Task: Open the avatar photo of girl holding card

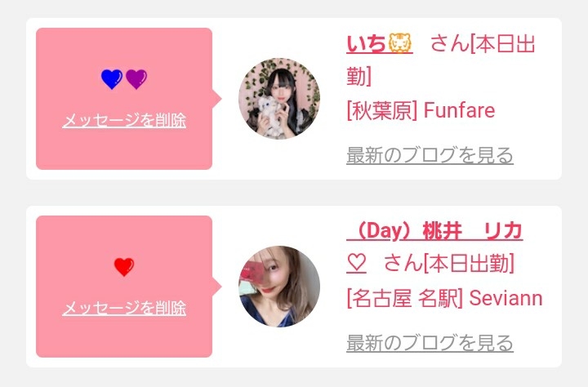Action: pyautogui.click(x=279, y=287)
